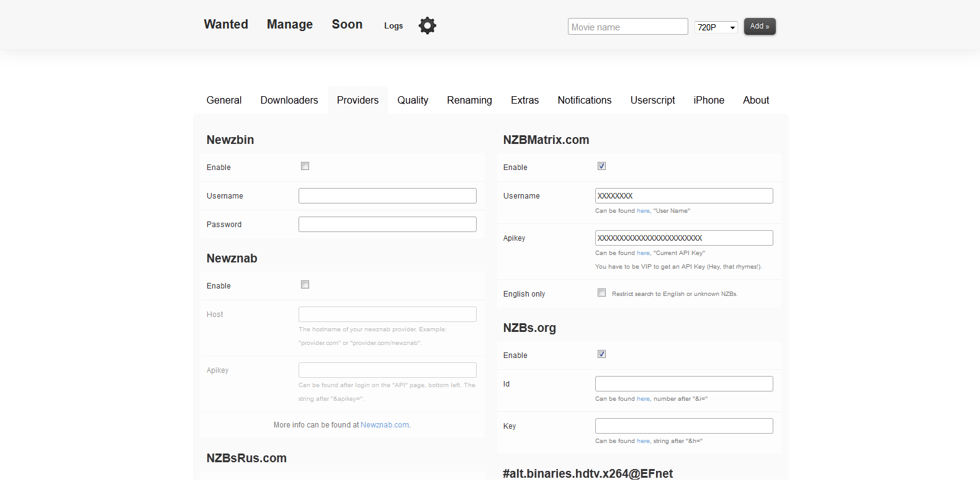
Task: Focus the Movie name search field
Action: tap(627, 27)
